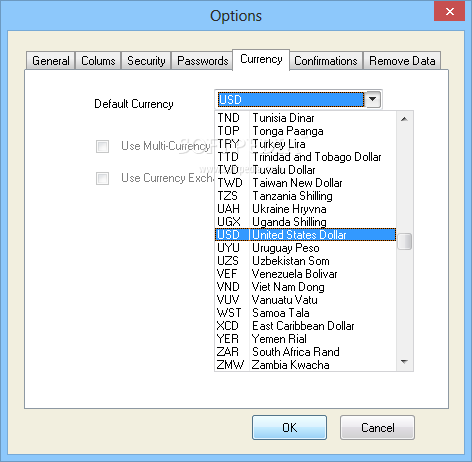Pick VUV Vanuatu Vatu
472x462 pixels.
(x=305, y=300)
